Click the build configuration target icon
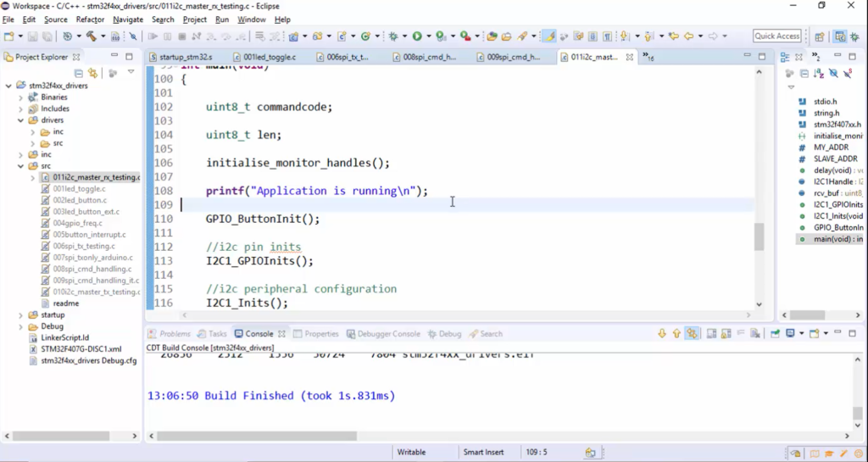Viewport: 868px width, 462px height. [x=68, y=36]
